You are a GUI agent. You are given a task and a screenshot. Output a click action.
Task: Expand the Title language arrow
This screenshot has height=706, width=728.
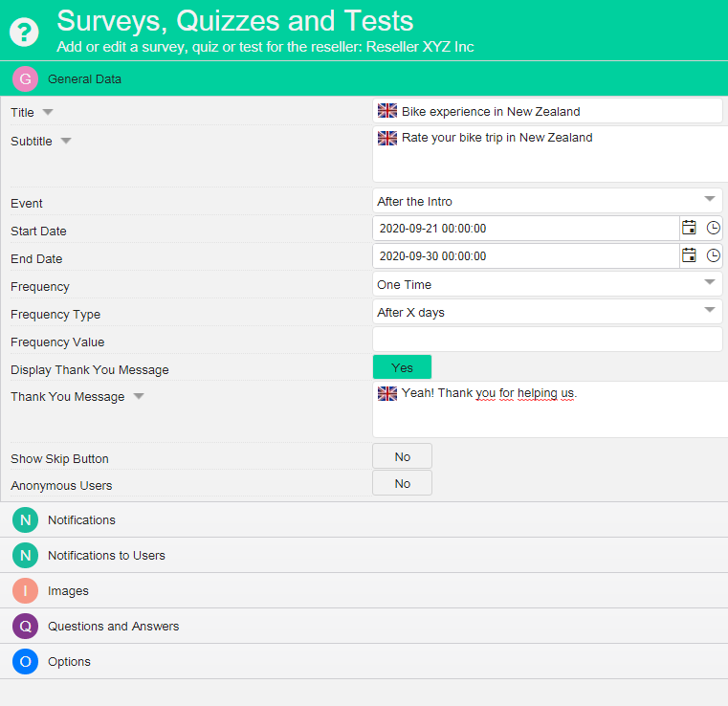click(48, 112)
